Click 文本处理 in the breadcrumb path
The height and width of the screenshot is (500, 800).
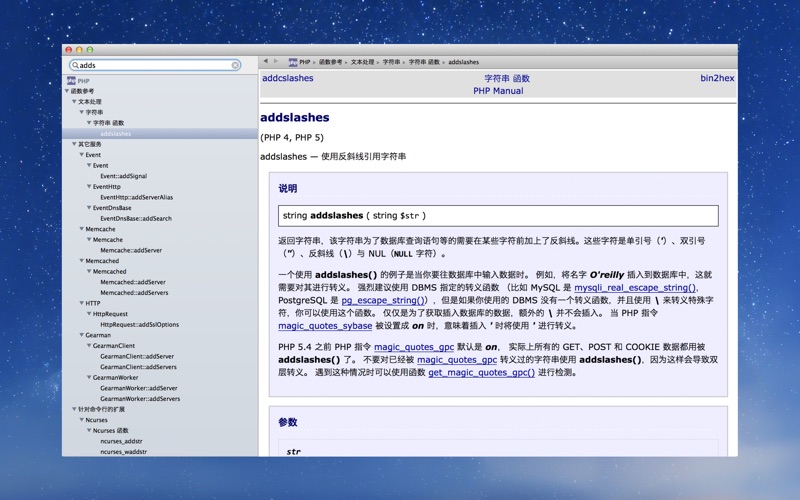pyautogui.click(x=362, y=62)
